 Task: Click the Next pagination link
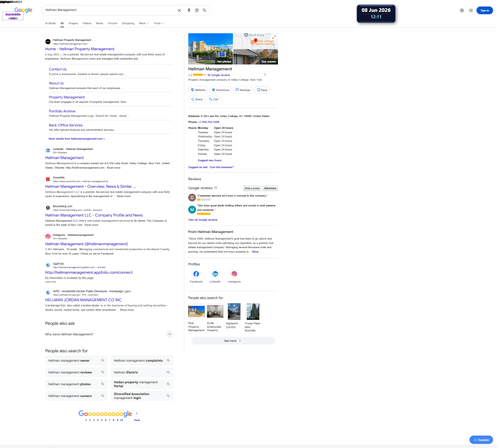137,420
